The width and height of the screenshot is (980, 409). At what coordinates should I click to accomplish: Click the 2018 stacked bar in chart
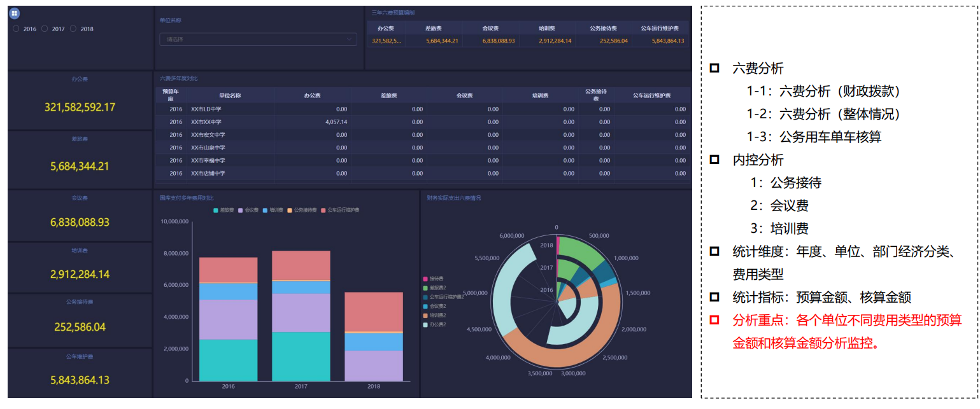[x=374, y=337]
